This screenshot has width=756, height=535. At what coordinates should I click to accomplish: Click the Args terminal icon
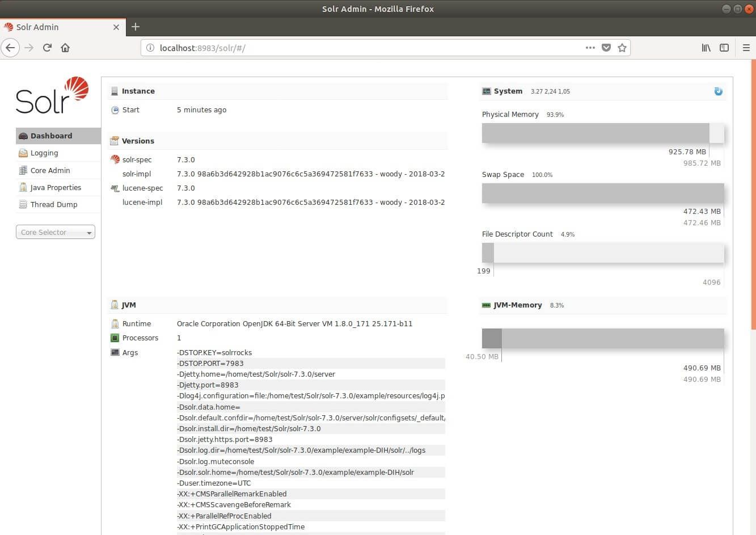(115, 352)
